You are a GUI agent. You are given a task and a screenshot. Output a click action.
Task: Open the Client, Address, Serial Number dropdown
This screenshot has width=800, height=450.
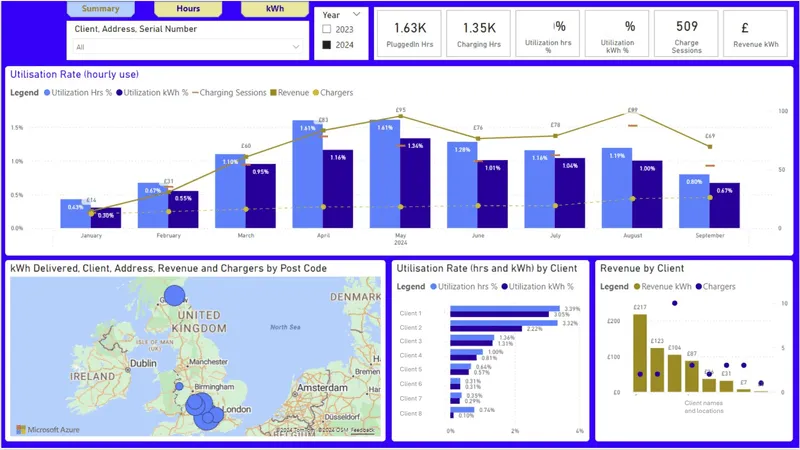click(x=187, y=47)
